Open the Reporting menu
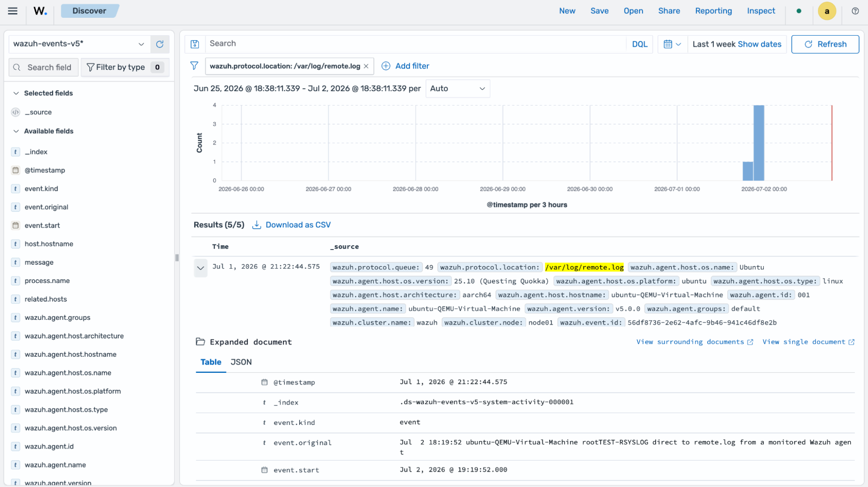868x487 pixels. coord(713,11)
